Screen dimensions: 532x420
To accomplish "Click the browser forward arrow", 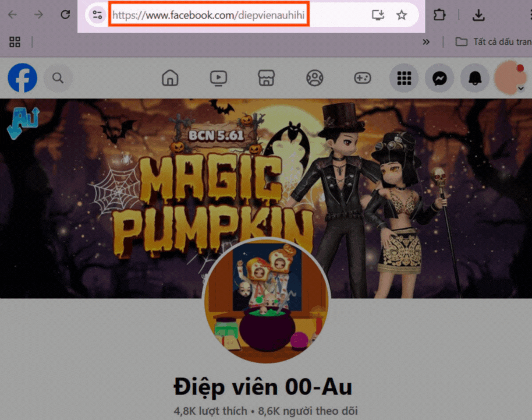I will point(38,15).
